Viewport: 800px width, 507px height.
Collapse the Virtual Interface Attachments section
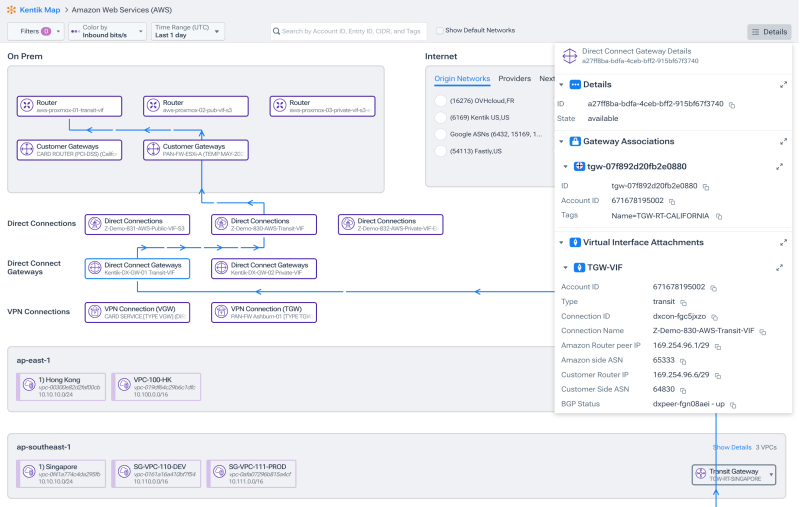(x=561, y=242)
